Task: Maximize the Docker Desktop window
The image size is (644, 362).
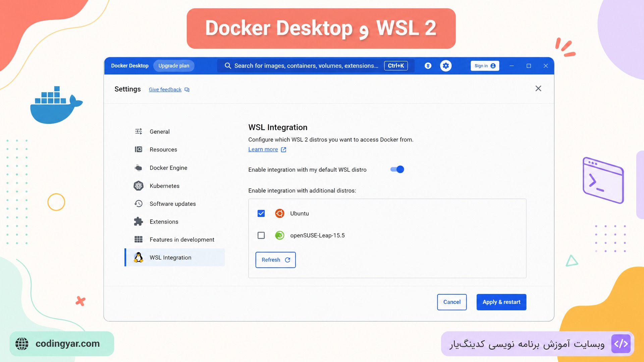Action: click(x=529, y=66)
